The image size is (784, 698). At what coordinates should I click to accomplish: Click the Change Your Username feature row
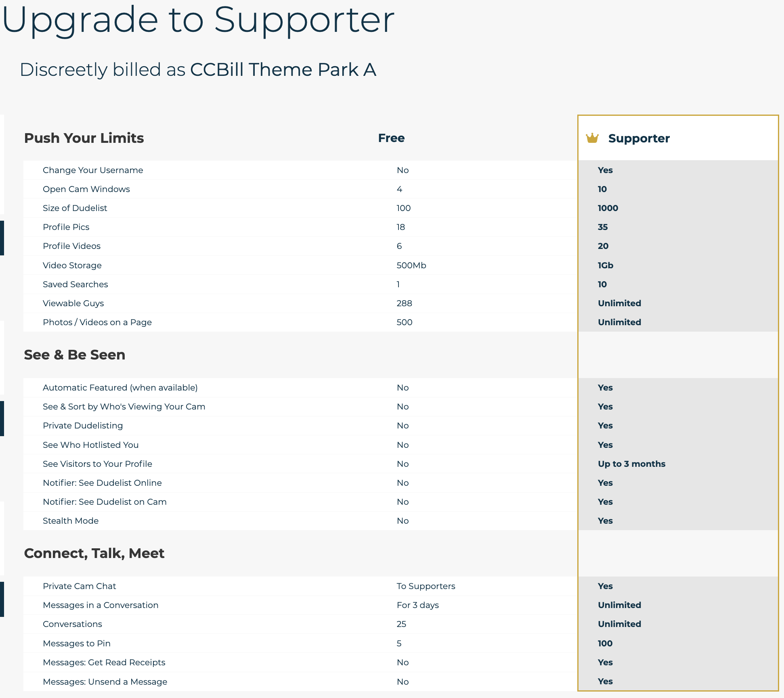point(93,170)
